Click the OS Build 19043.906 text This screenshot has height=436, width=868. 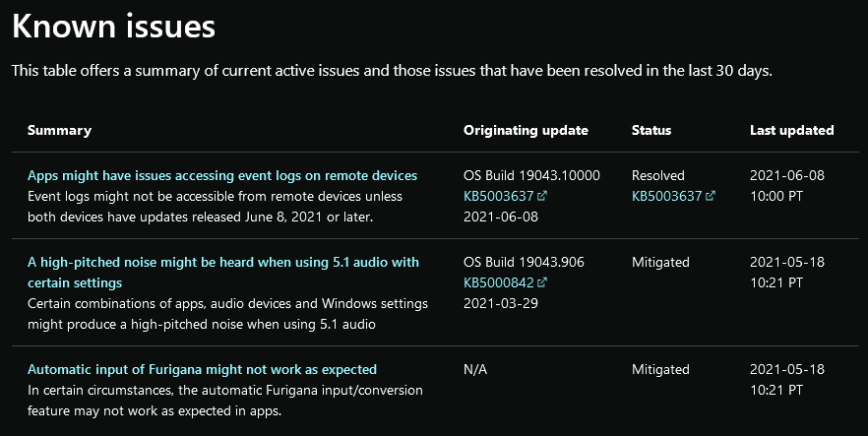tap(525, 262)
